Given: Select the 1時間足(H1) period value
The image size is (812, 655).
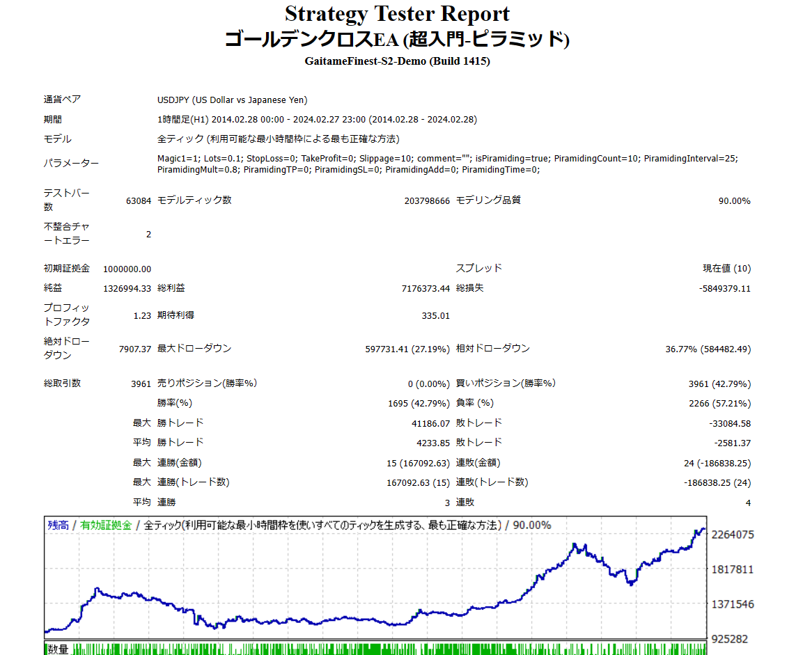Looking at the screenshot, I should pos(317,120).
